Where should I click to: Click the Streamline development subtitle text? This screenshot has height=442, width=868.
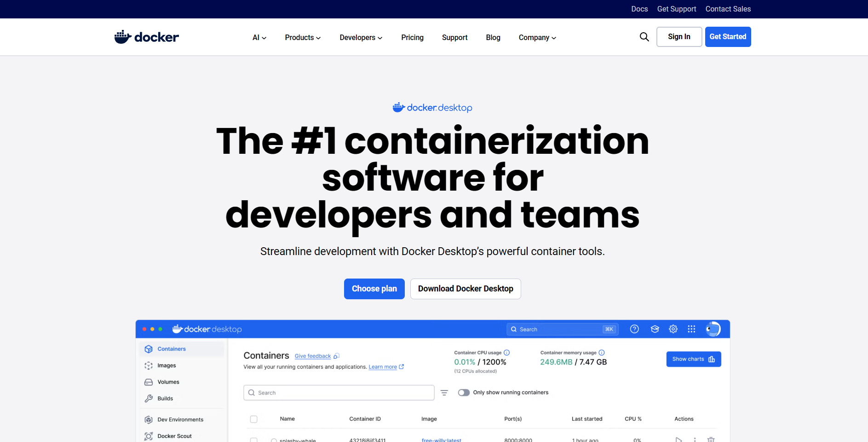click(x=432, y=251)
